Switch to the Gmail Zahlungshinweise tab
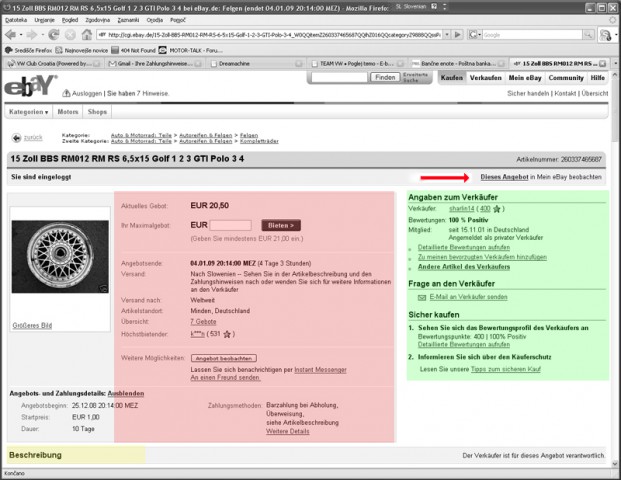621x480 pixels. point(154,63)
